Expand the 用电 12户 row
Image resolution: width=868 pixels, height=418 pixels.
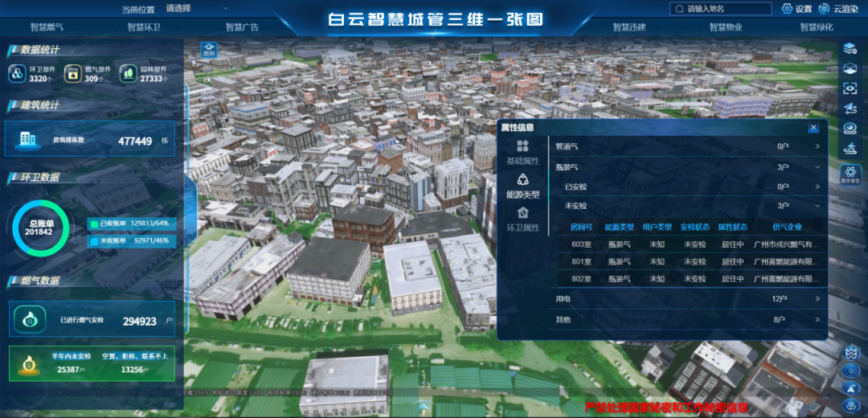(817, 298)
